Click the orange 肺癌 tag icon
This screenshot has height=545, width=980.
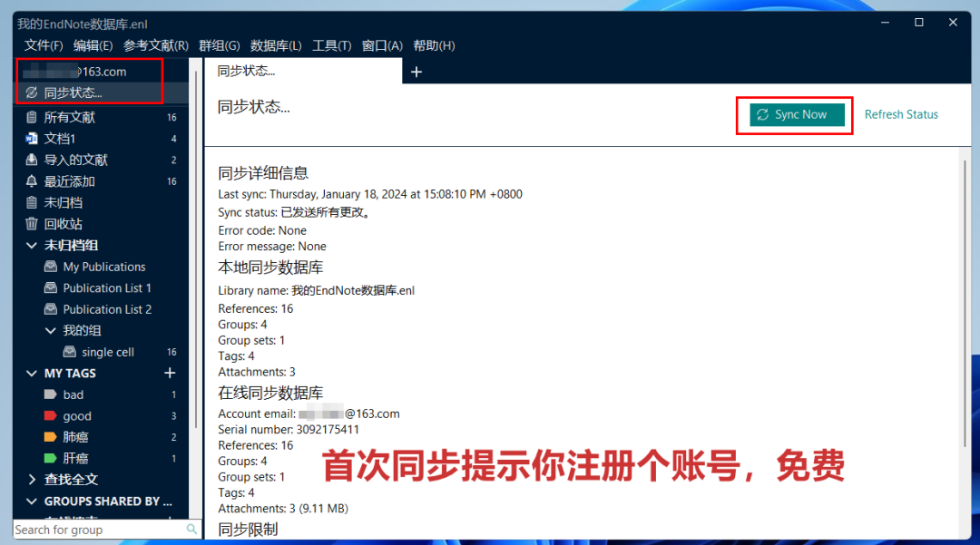[51, 437]
